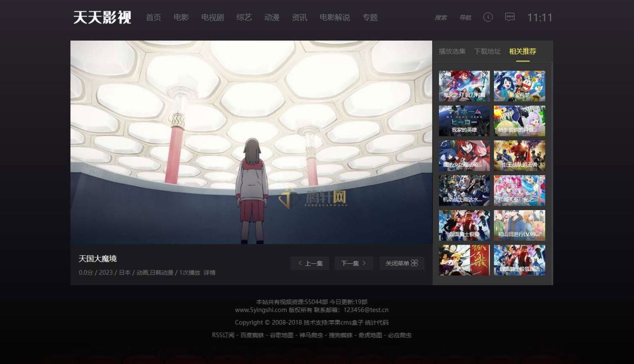Open the 动漫 category
The height and width of the screenshot is (364, 634).
pos(272,17)
